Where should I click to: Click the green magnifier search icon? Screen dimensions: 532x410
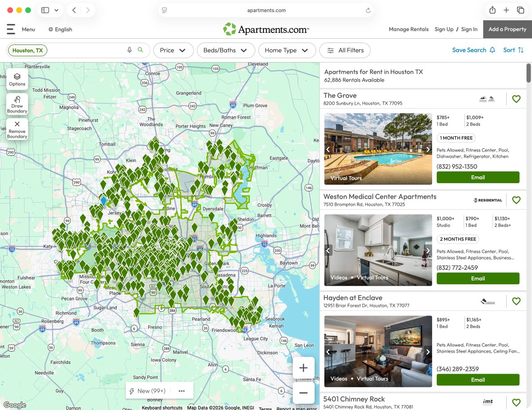point(140,50)
